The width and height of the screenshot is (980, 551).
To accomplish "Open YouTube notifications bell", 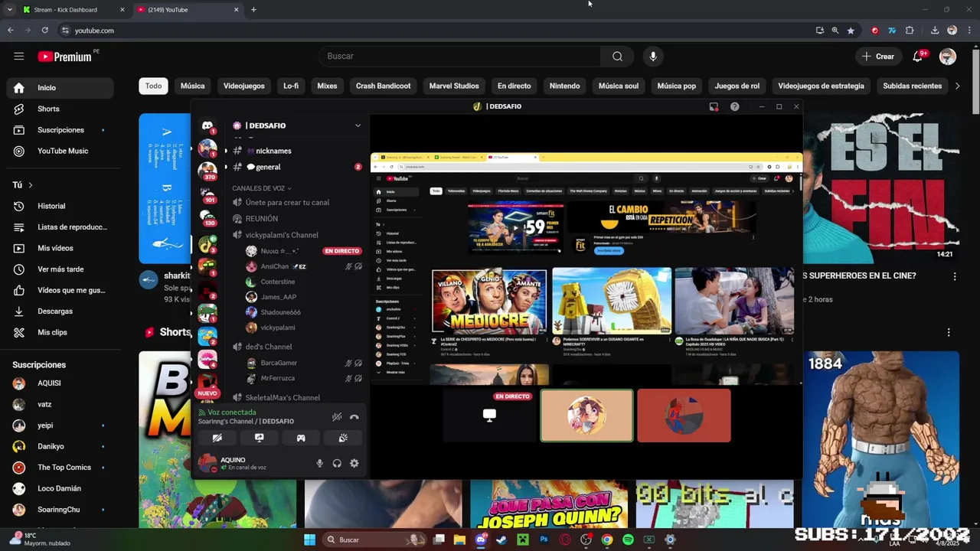I will coord(918,56).
